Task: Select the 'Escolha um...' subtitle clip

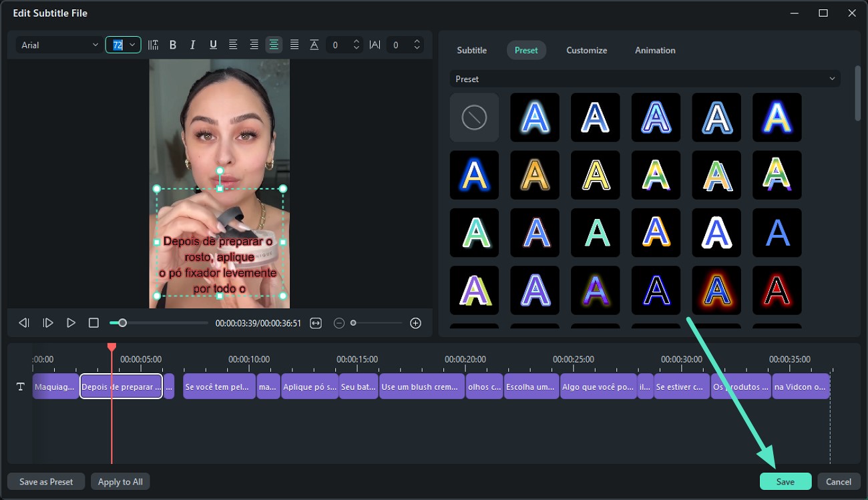Action: coord(531,387)
